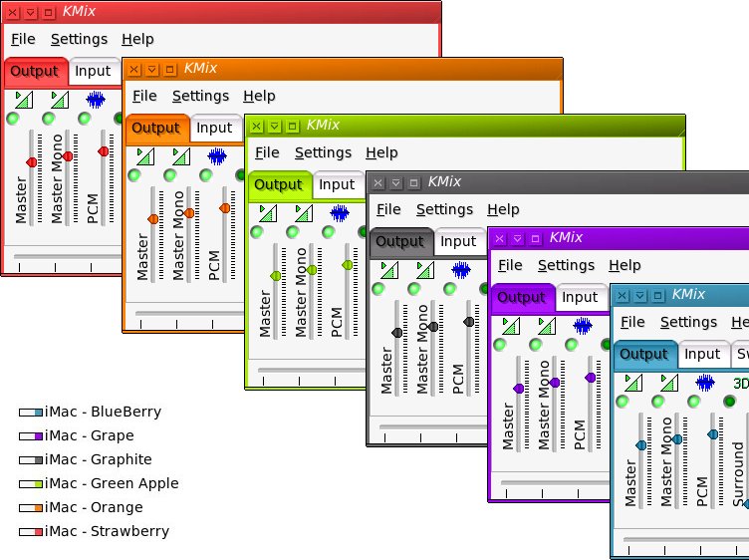Open File menu in purple KMix window

point(510,265)
